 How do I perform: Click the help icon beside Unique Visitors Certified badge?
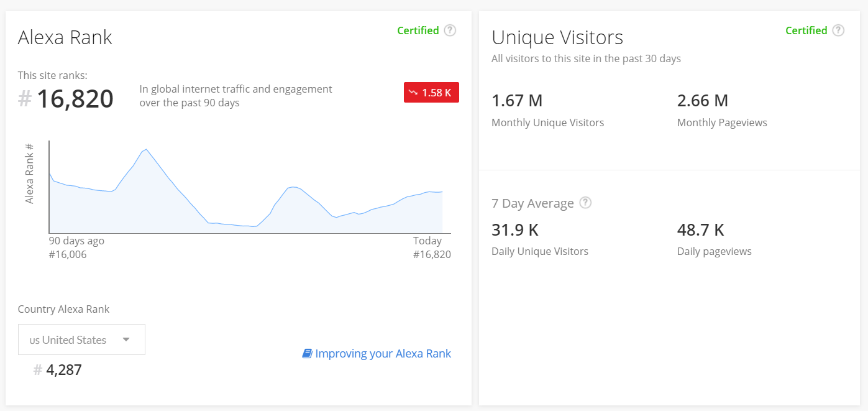[838, 30]
